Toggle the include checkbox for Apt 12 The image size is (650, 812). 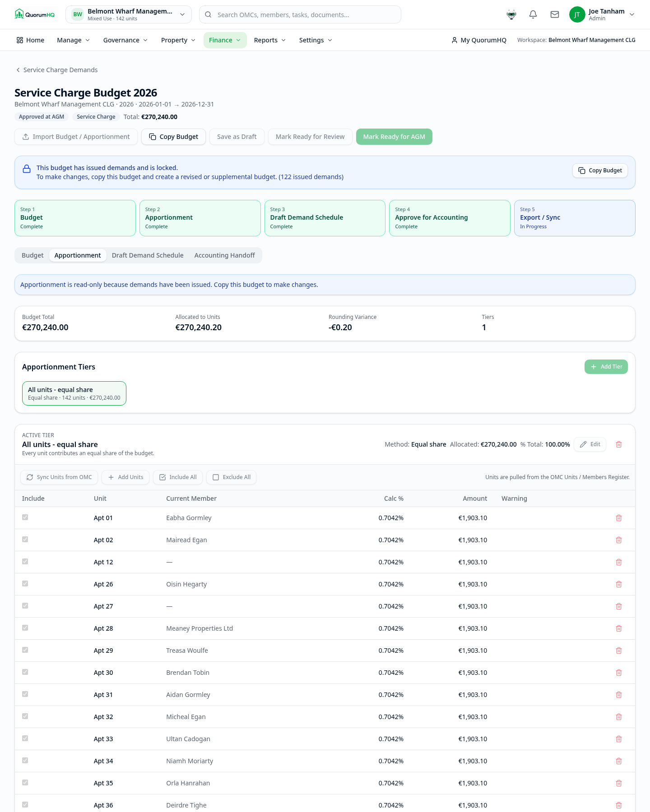(25, 562)
